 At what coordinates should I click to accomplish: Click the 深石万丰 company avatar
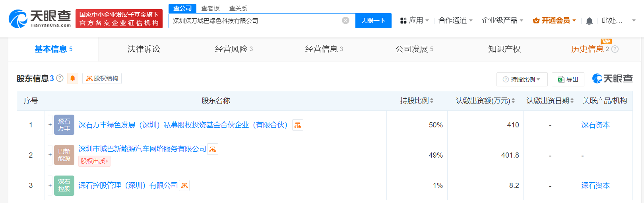[64, 125]
